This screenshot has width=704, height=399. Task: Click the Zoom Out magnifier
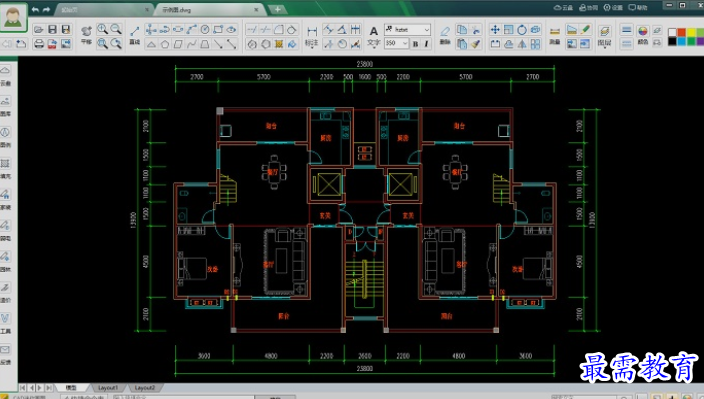click(x=116, y=29)
